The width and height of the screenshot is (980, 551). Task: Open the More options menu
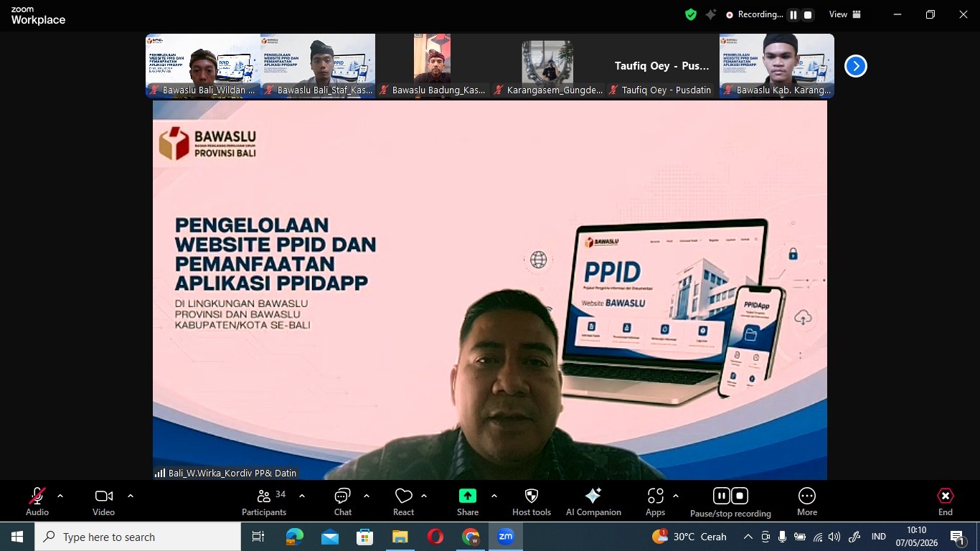coord(807,501)
